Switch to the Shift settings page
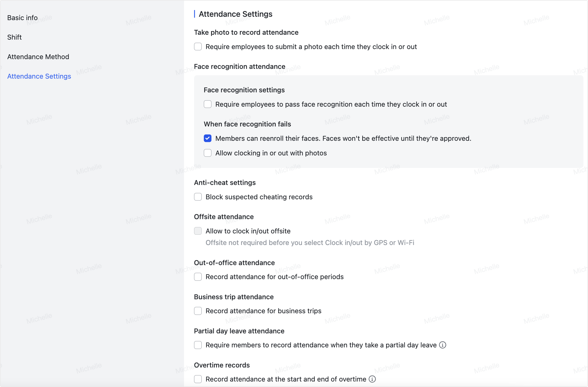The image size is (588, 387). (x=14, y=37)
